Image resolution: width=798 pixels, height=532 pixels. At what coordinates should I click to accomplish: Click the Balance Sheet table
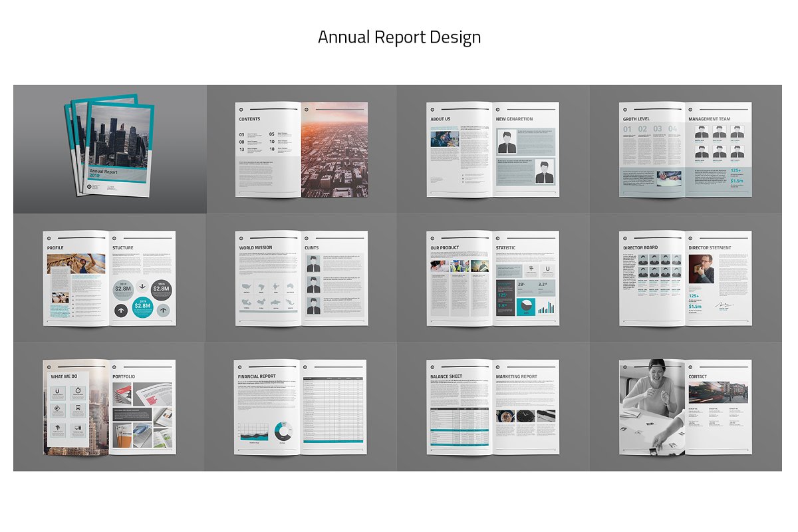click(x=459, y=422)
